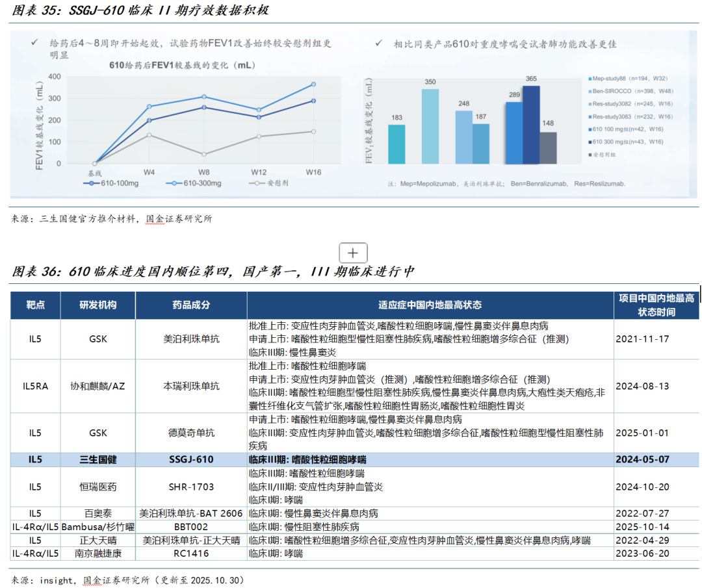Click the 靶点 column header
The image size is (702, 588).
[35, 305]
